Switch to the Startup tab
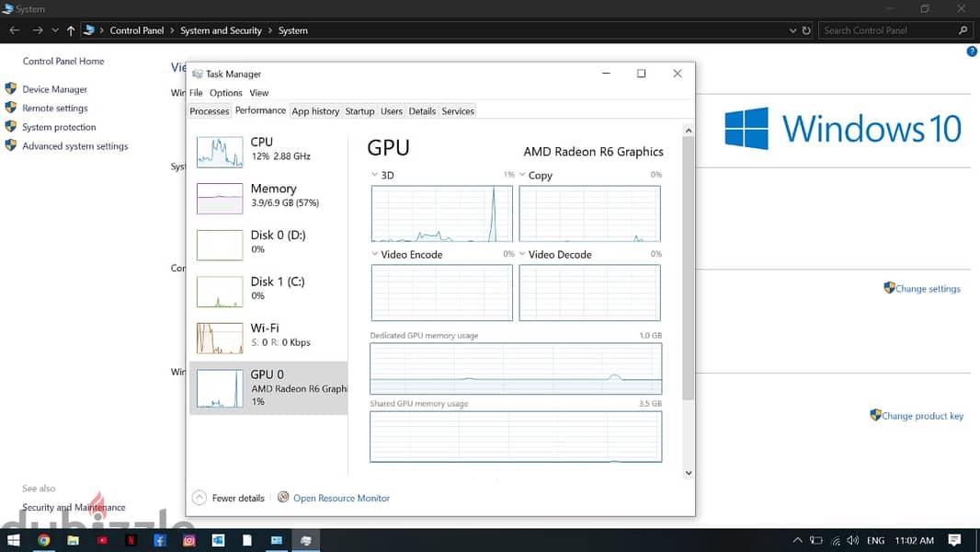This screenshot has width=980, height=552. click(359, 111)
